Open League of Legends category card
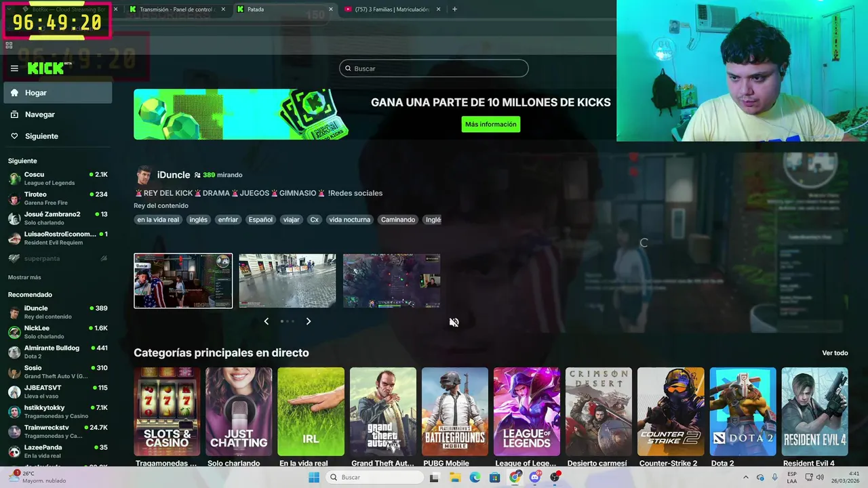 pos(527,411)
